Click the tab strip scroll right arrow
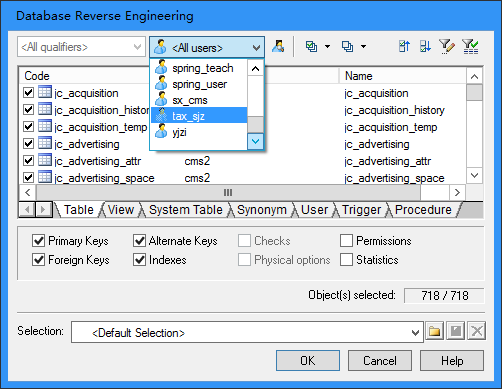502x389 pixels. click(43, 210)
